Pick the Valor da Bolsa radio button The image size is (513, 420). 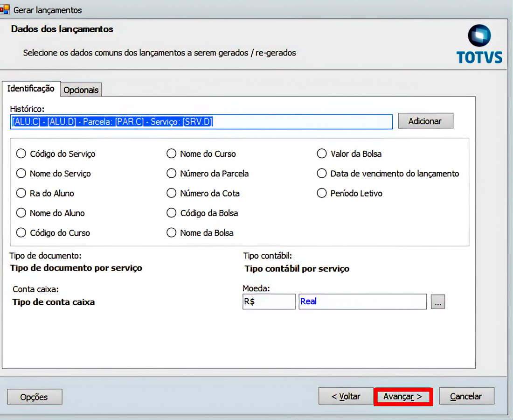pyautogui.click(x=321, y=154)
